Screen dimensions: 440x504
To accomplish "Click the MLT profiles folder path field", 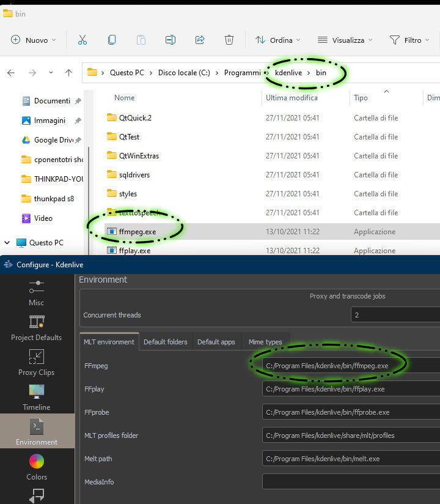I will click(351, 435).
